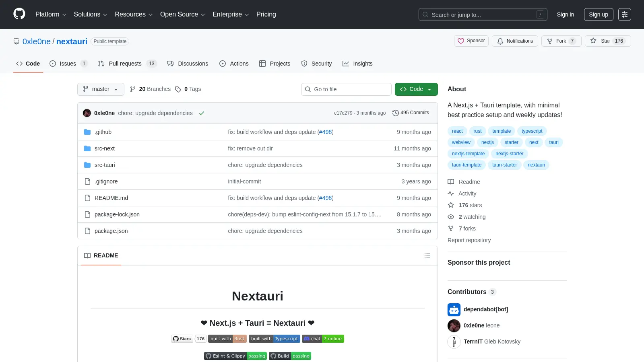Open the master branch selector
This screenshot has width=644, height=362.
pos(101,89)
